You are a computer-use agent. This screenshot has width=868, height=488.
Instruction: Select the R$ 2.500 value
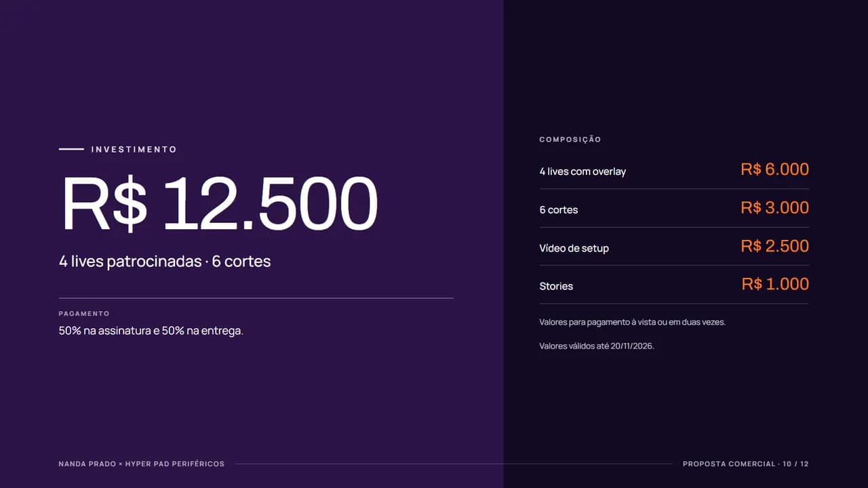(775, 246)
